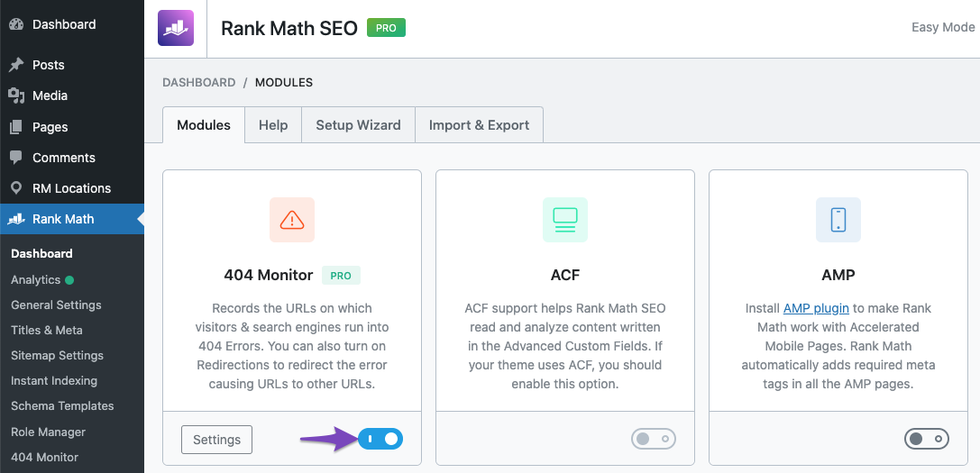980x473 pixels.
Task: Go to the Import & Export tab
Action: [x=479, y=125]
